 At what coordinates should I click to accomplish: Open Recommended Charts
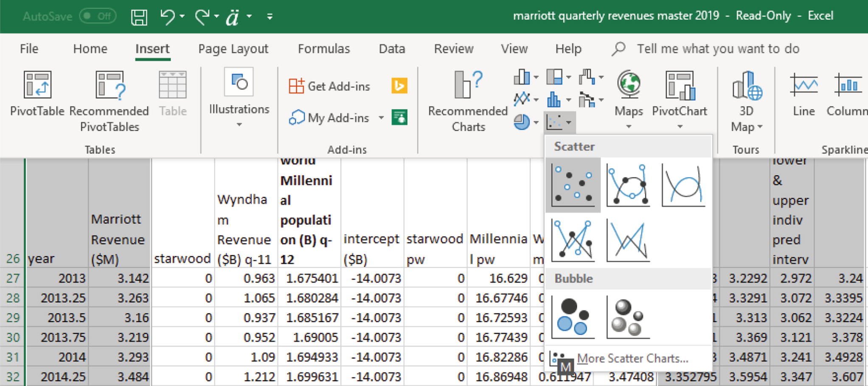pos(468,102)
